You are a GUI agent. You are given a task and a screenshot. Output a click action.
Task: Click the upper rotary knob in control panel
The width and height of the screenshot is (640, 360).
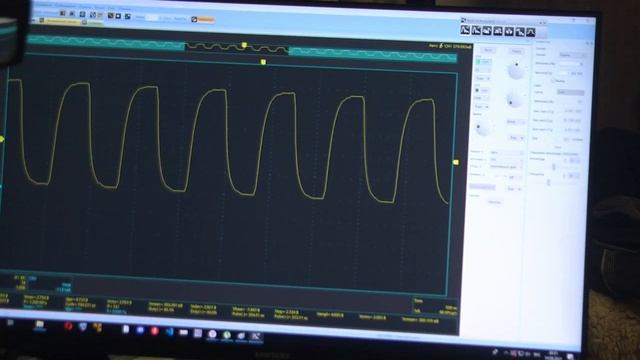pyautogui.click(x=516, y=70)
